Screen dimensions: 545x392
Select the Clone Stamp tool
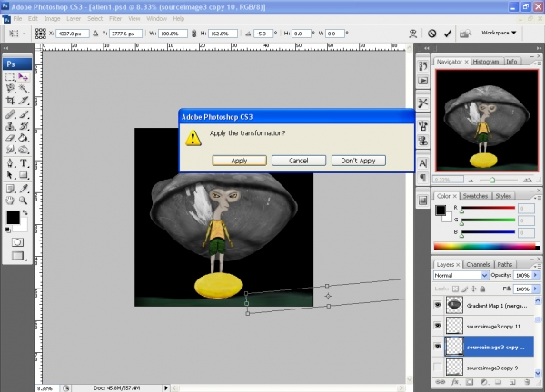pyautogui.click(x=10, y=126)
